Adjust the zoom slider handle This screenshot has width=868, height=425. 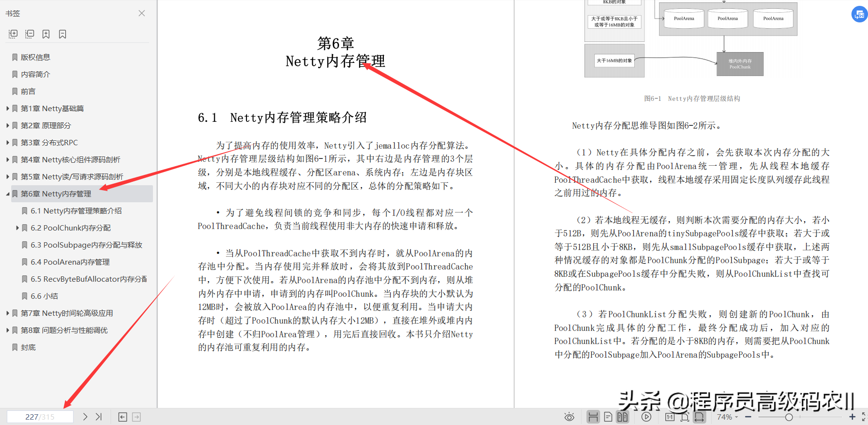click(789, 417)
